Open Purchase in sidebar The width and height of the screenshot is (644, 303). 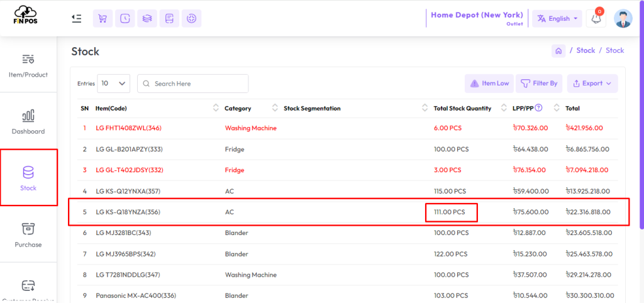coord(28,235)
